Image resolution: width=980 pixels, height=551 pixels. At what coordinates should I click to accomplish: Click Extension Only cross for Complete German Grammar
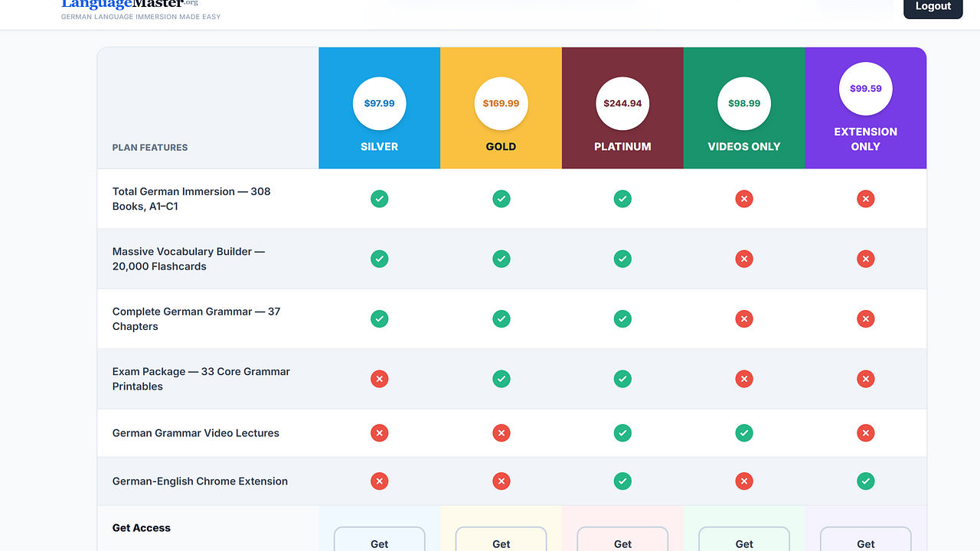pos(866,318)
